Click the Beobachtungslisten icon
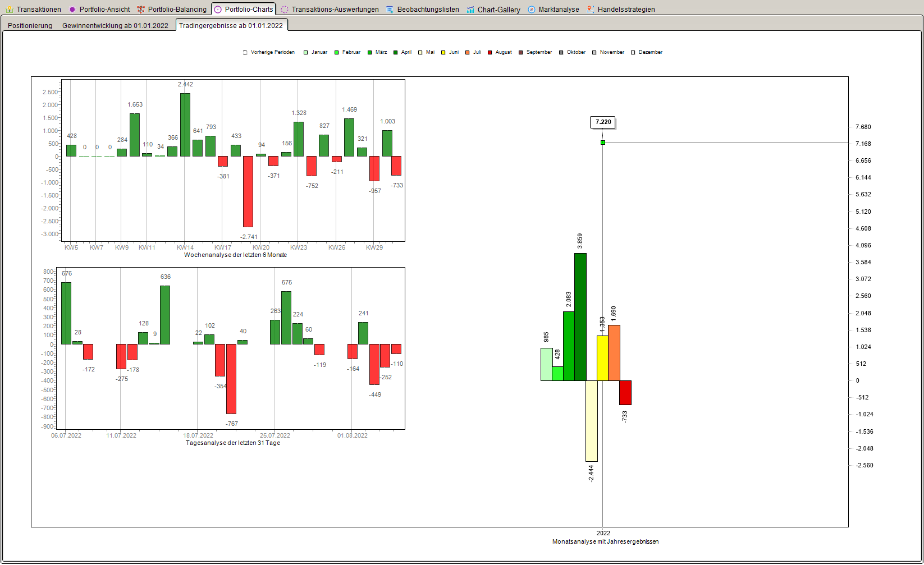Screen dimensions: 924x565 click(x=390, y=10)
